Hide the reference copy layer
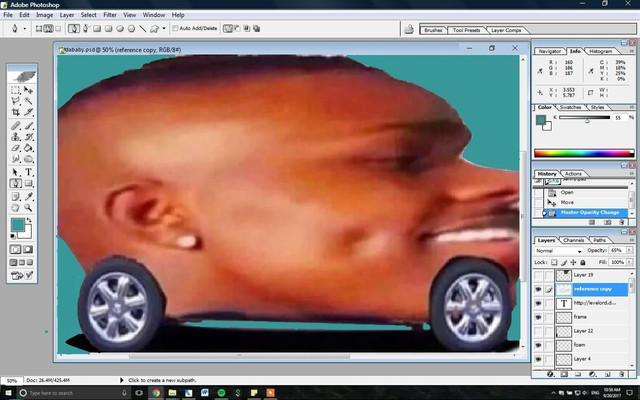 pos(538,289)
